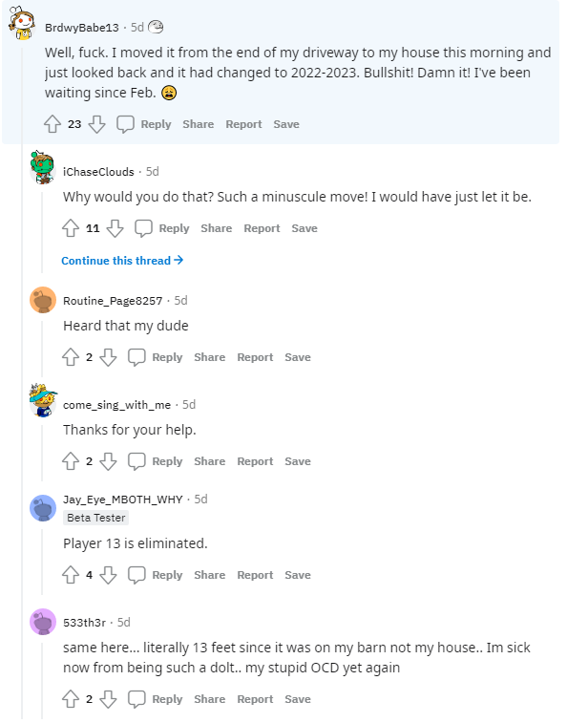Upvote iChaseClouds' comment

click(71, 228)
